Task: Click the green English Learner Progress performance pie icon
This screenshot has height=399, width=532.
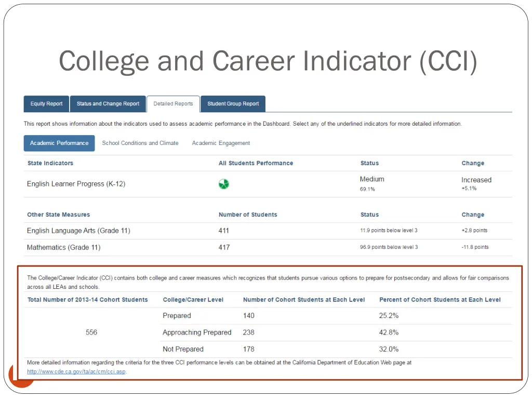Action: [223, 184]
